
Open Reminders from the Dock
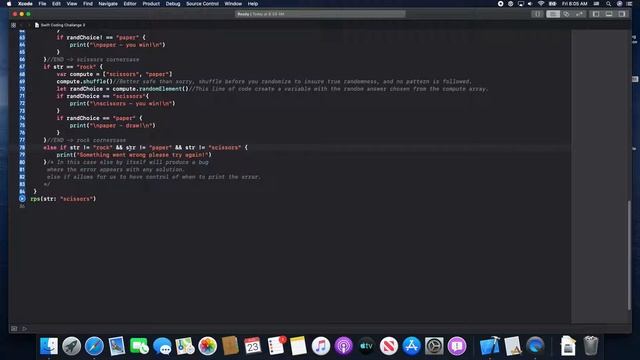(276, 346)
